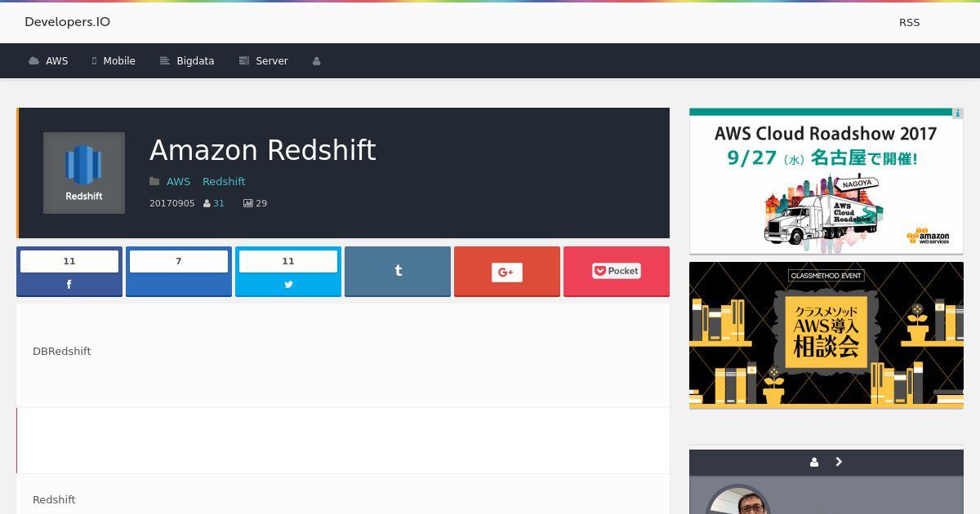The image size is (980, 514).
Task: Click the folder icon beside category tags
Action: coord(154,181)
